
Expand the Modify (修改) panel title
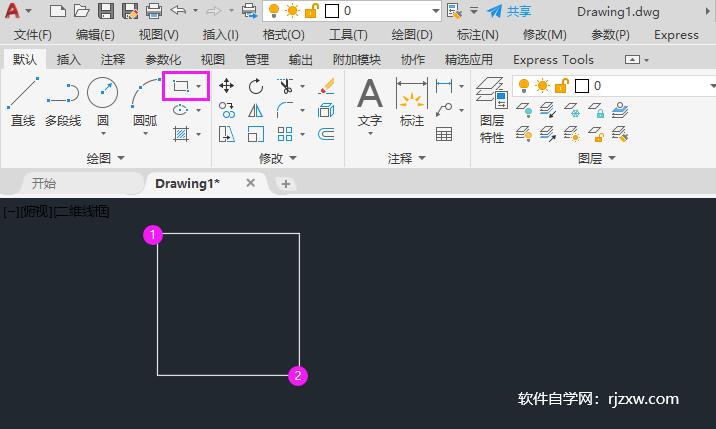tap(277, 158)
